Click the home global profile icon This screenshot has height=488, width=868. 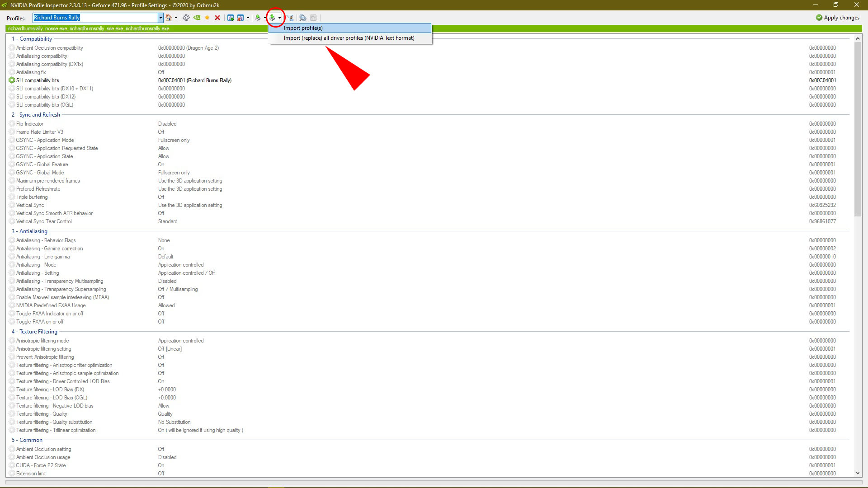pos(169,18)
